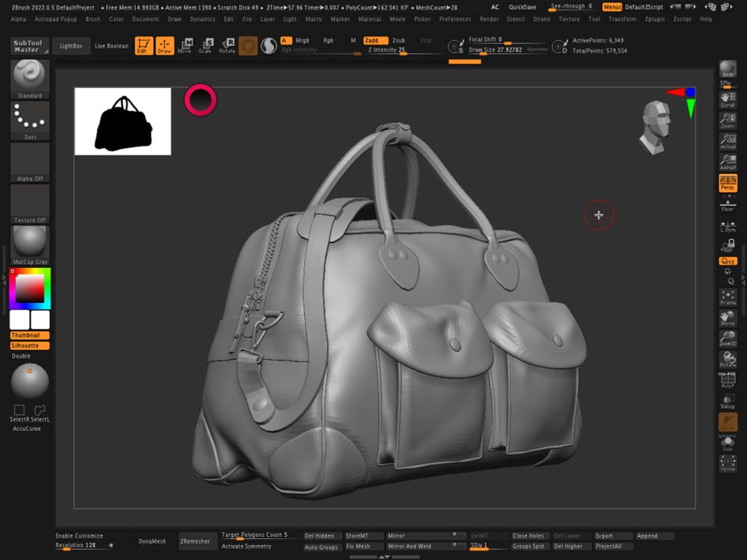Enable Transp transparency mode

tap(727, 402)
